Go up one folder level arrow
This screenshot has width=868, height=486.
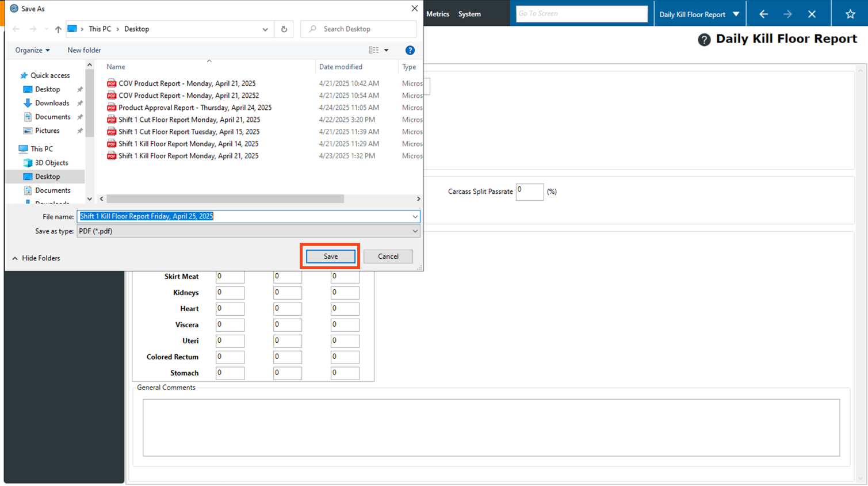pos(58,29)
